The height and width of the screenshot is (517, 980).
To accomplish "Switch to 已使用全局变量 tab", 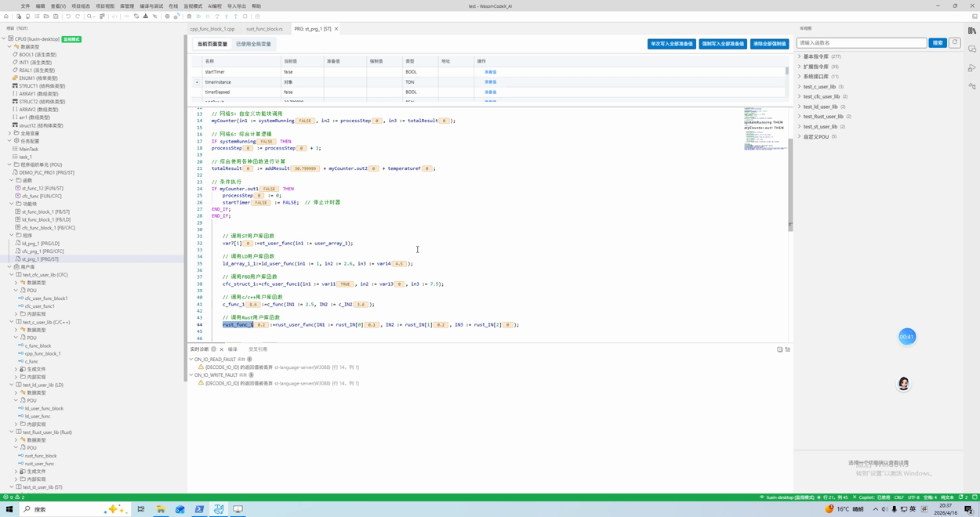I will tap(253, 45).
